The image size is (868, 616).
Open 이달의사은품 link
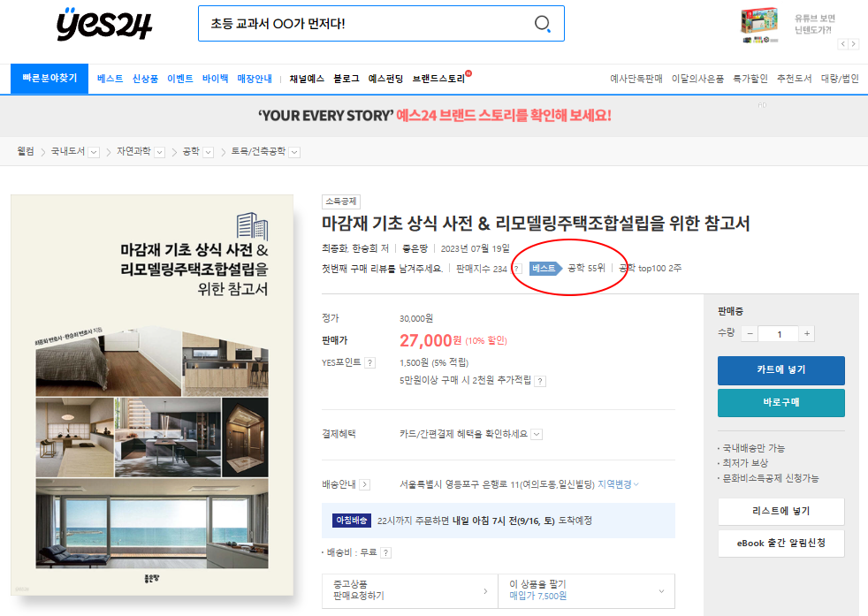[697, 79]
